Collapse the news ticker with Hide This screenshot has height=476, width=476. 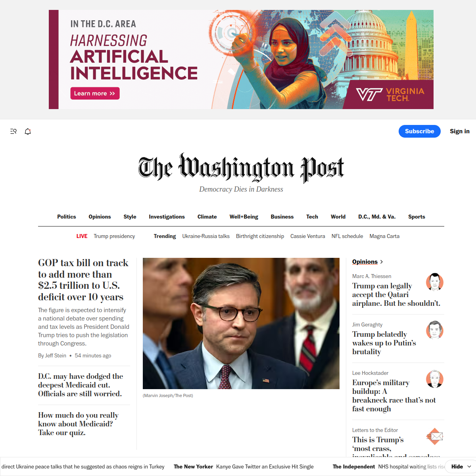pos(460,466)
